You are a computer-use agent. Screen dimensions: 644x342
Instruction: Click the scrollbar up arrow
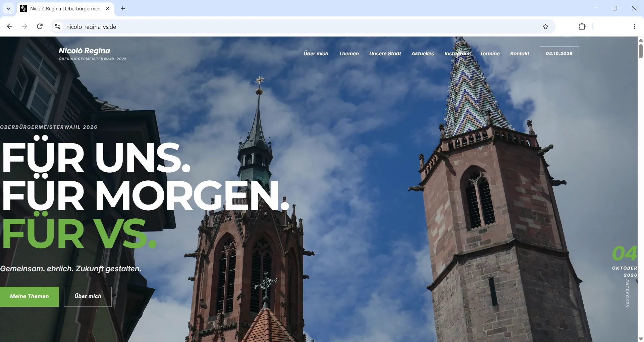641,40
